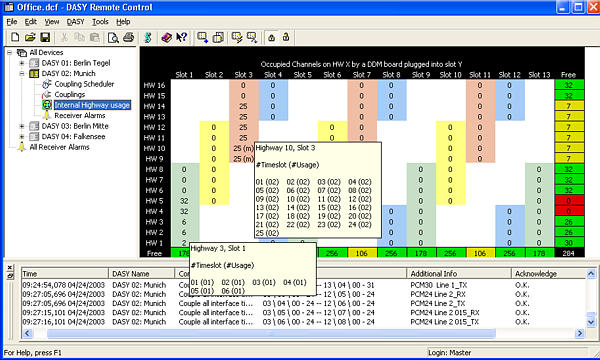Click the log vertical scrollbar down arrow
This screenshot has width=600, height=360.
point(591,323)
